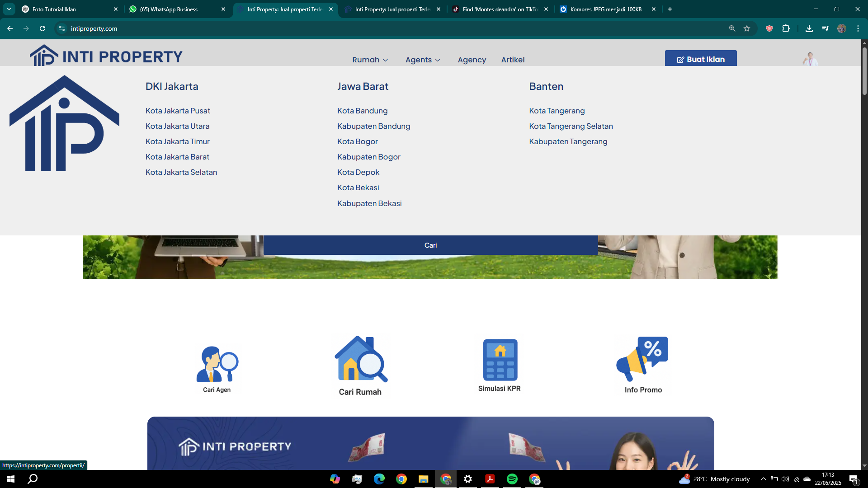868x488 pixels.
Task: Click the DKI Jakarta heading
Action: pos(172,86)
